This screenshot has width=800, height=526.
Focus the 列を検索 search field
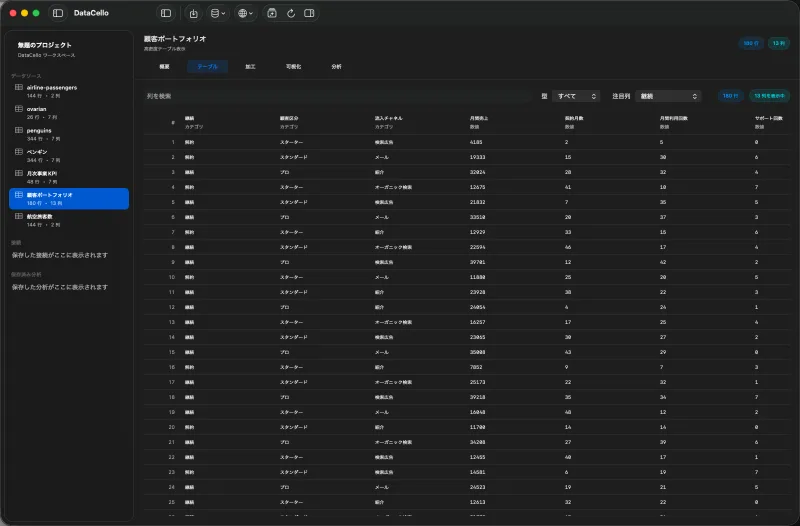click(x=337, y=96)
